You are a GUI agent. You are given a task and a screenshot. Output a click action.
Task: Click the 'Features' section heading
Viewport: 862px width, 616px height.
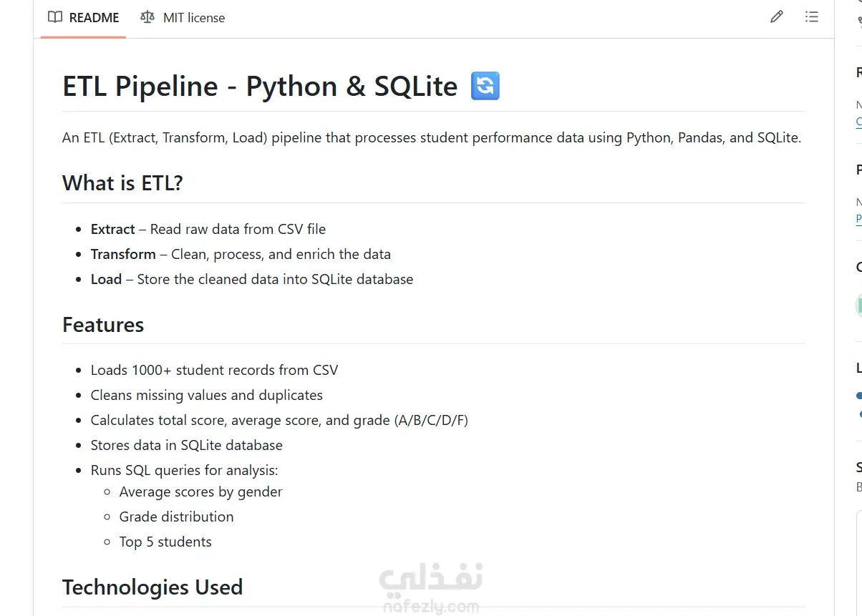point(103,325)
